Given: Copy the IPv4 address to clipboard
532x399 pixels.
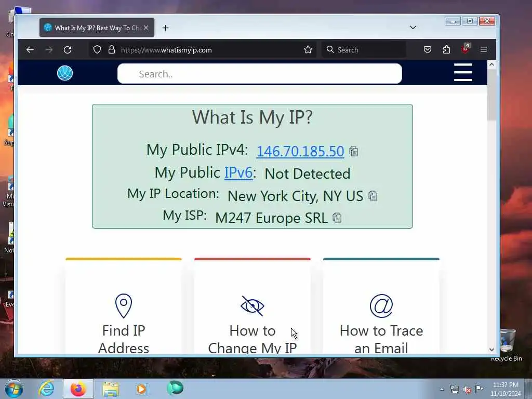Looking at the screenshot, I should pos(353,151).
